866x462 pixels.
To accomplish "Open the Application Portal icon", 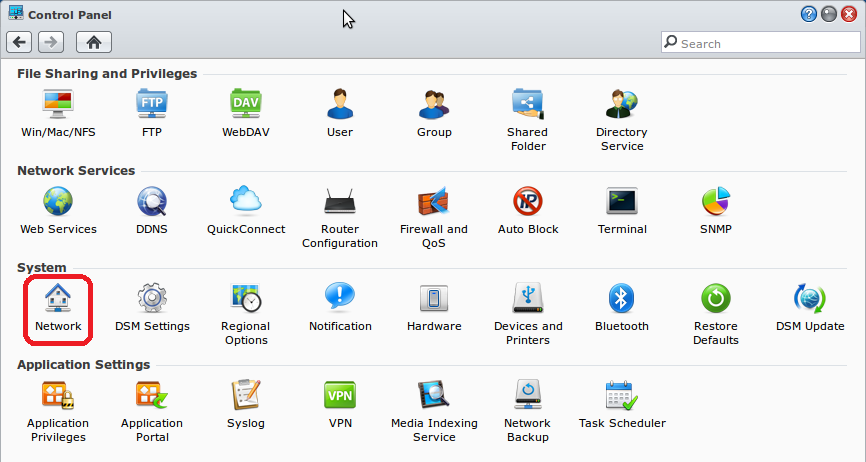I will [x=152, y=395].
